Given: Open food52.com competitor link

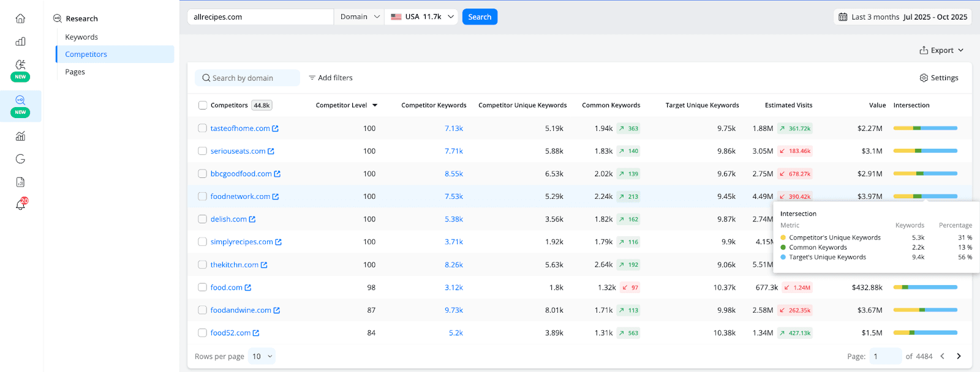Looking at the screenshot, I should (x=230, y=333).
